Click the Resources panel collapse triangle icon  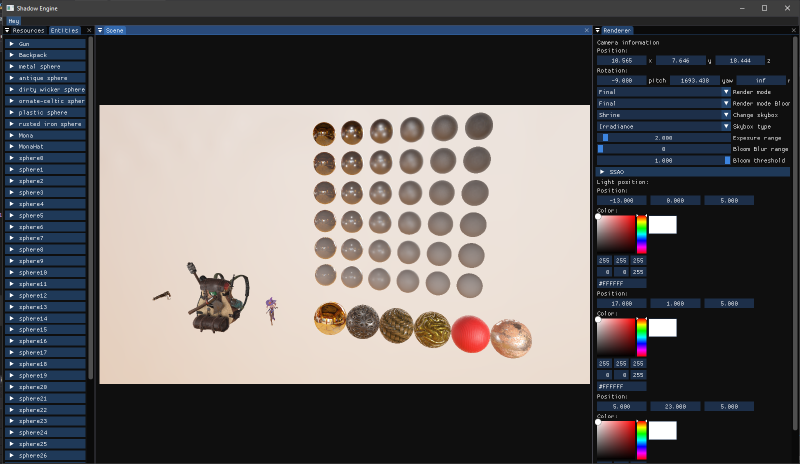[x=7, y=31]
